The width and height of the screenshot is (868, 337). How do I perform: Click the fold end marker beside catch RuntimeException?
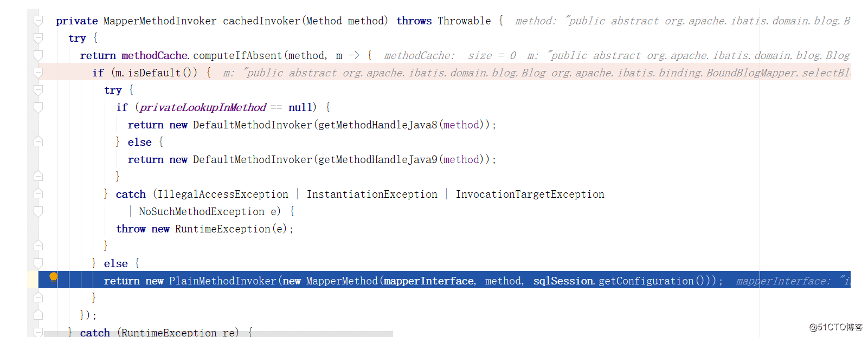click(x=38, y=332)
